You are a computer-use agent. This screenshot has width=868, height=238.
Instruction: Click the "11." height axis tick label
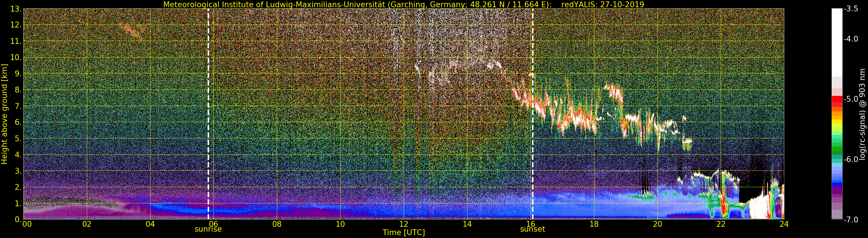(16, 41)
